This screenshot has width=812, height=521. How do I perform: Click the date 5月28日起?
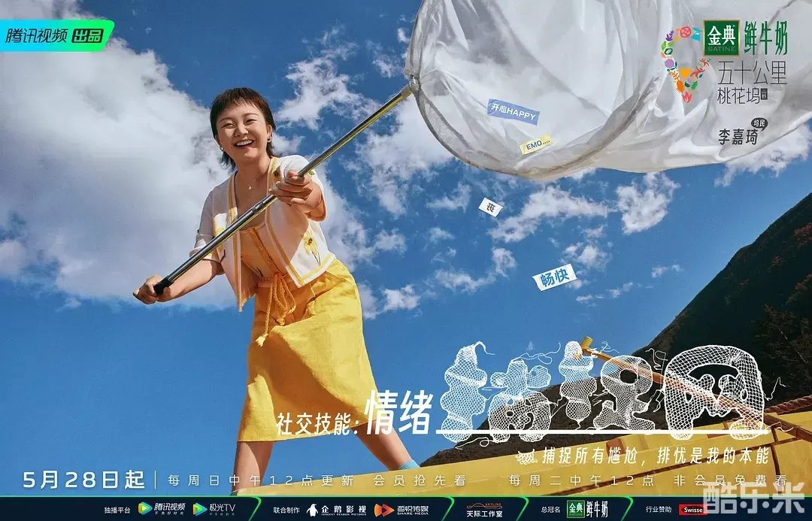84,480
